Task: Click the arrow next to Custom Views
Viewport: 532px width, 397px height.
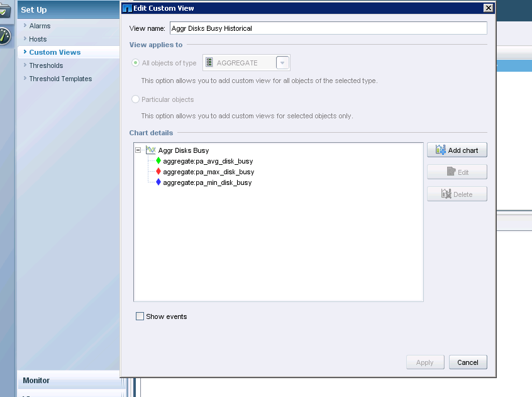Action: tap(25, 52)
